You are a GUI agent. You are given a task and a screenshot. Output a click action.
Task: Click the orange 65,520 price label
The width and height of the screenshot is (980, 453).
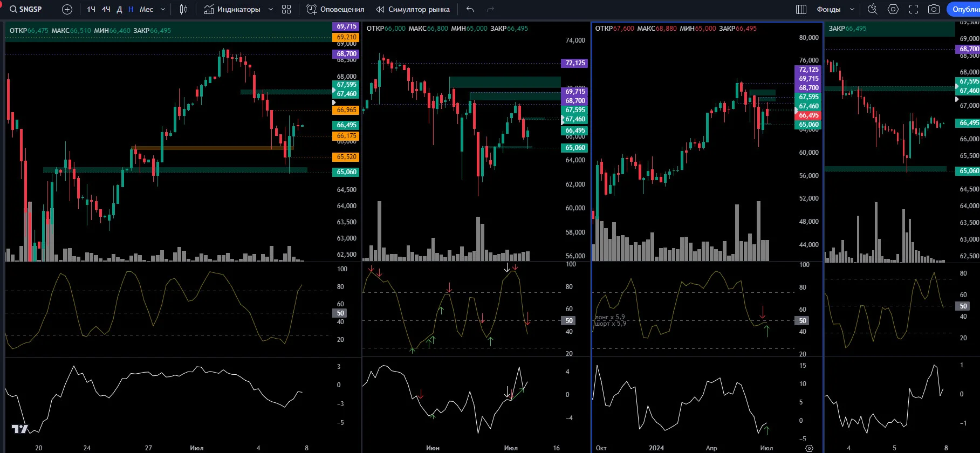coord(347,157)
